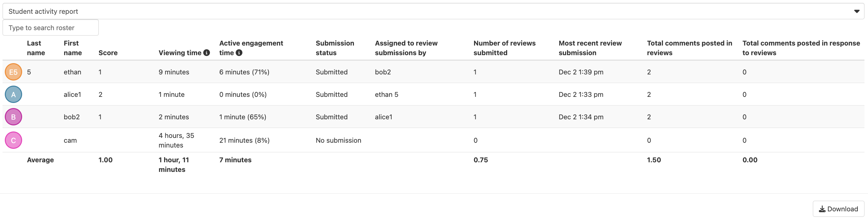The height and width of the screenshot is (220, 868).
Task: Click ethan's orange E5 avatar
Action: click(13, 72)
